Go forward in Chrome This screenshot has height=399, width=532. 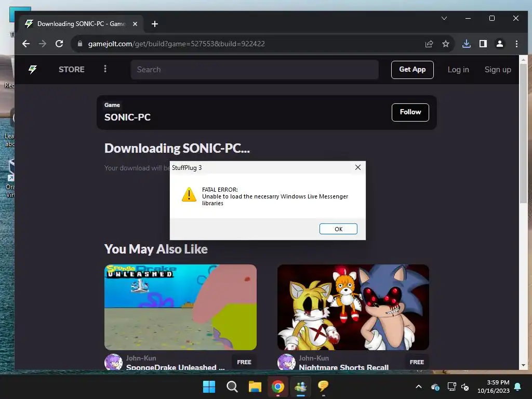[x=43, y=44]
